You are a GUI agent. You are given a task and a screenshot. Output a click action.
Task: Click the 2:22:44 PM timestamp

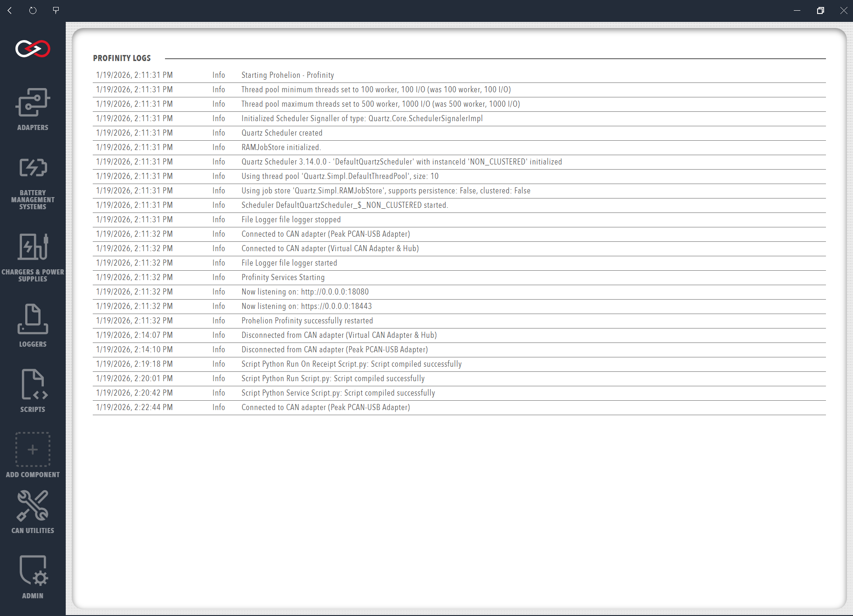tap(134, 407)
